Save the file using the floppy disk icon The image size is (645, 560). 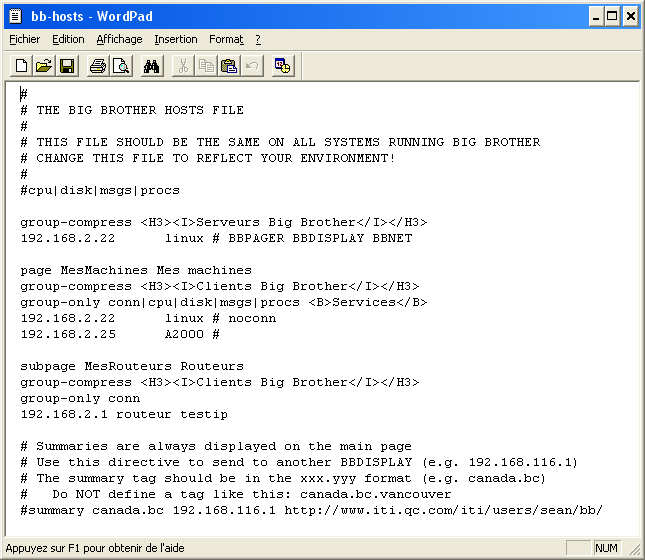[67, 67]
